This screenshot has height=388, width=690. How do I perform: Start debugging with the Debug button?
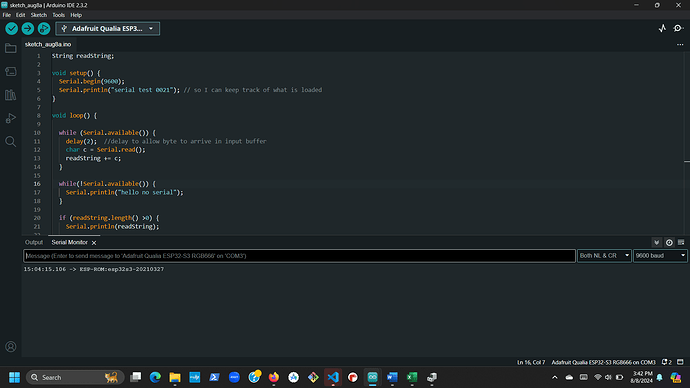[x=44, y=29]
